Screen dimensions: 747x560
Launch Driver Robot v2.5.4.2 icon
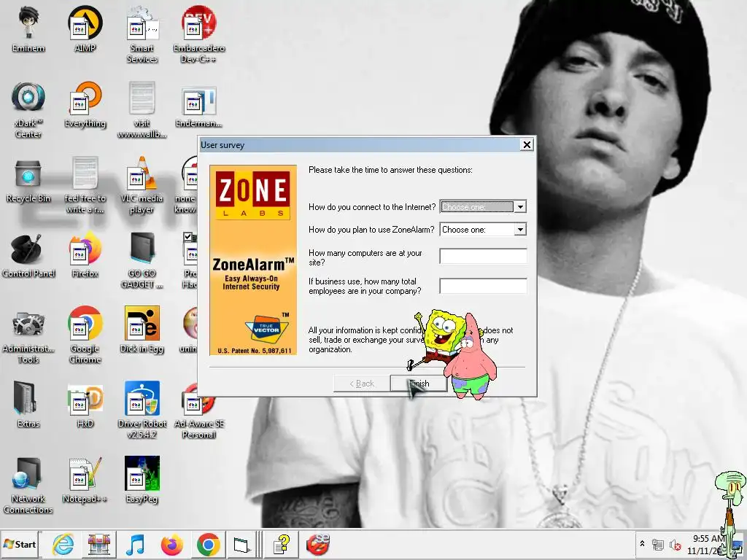tap(142, 410)
